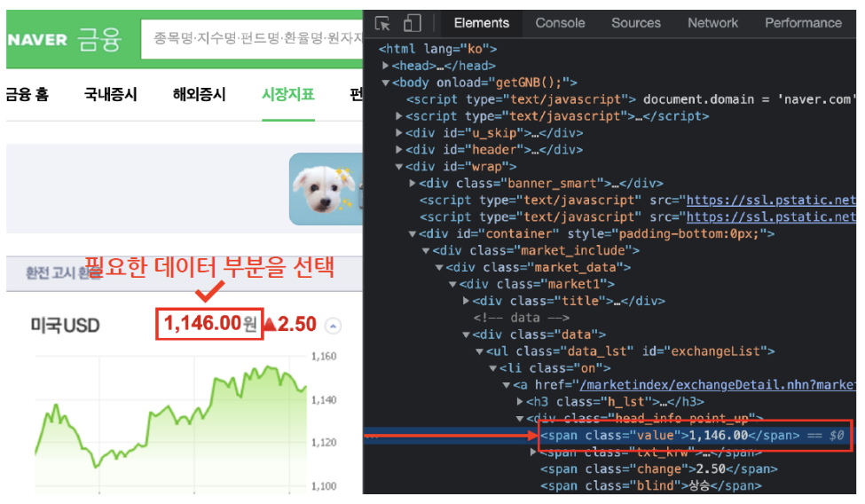
Task: Collapse the body onload node
Action: click(x=386, y=83)
